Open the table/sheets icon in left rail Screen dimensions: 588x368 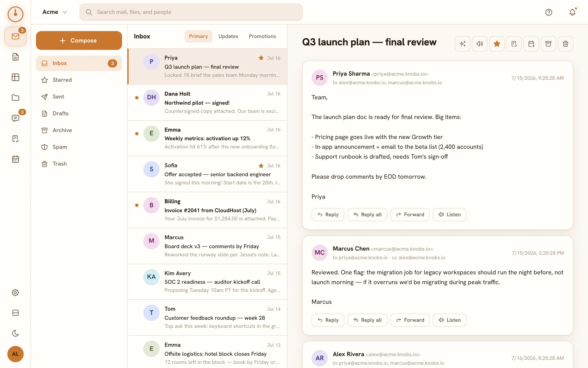click(15, 77)
